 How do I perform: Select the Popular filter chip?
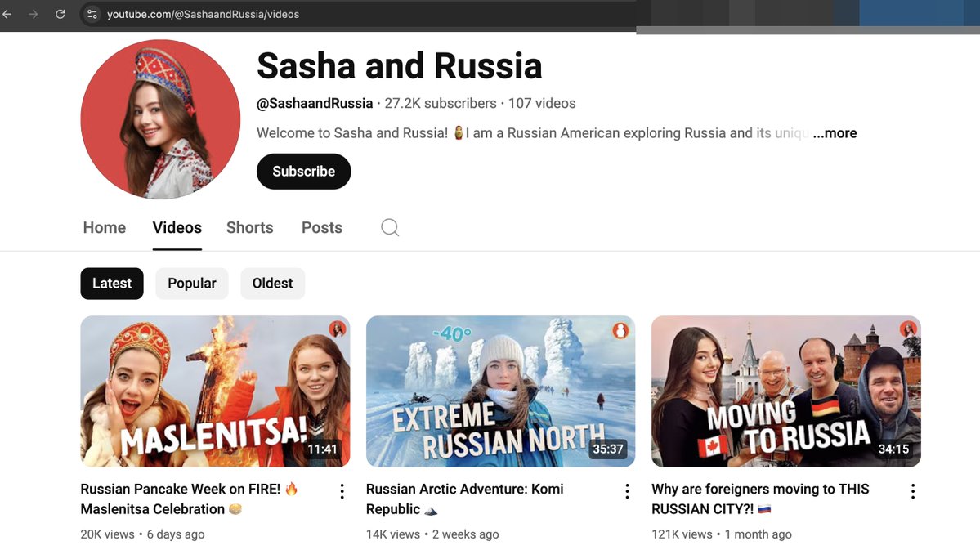[192, 284]
